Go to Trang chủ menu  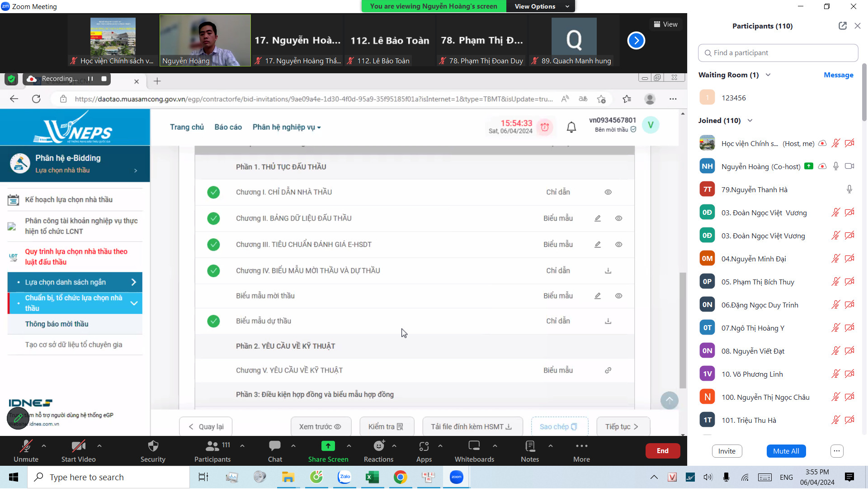pos(187,127)
